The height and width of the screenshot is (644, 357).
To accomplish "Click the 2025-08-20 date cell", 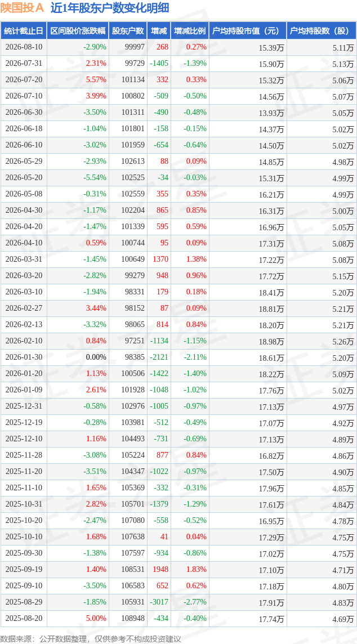I will pyautogui.click(x=24, y=619).
